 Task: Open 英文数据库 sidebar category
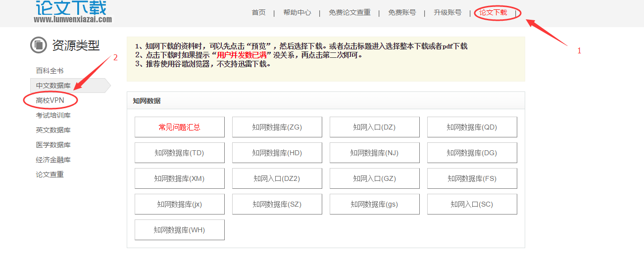[x=53, y=130]
